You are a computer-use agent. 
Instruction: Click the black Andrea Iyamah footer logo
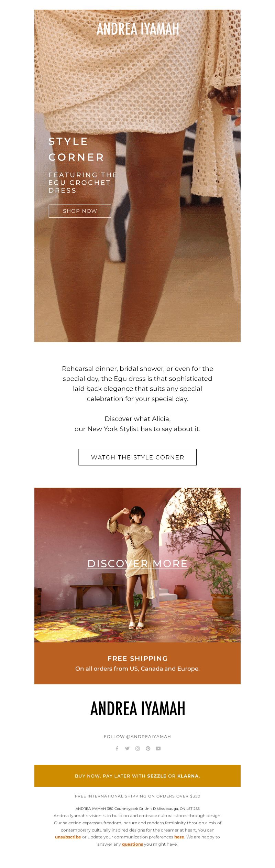tap(137, 708)
